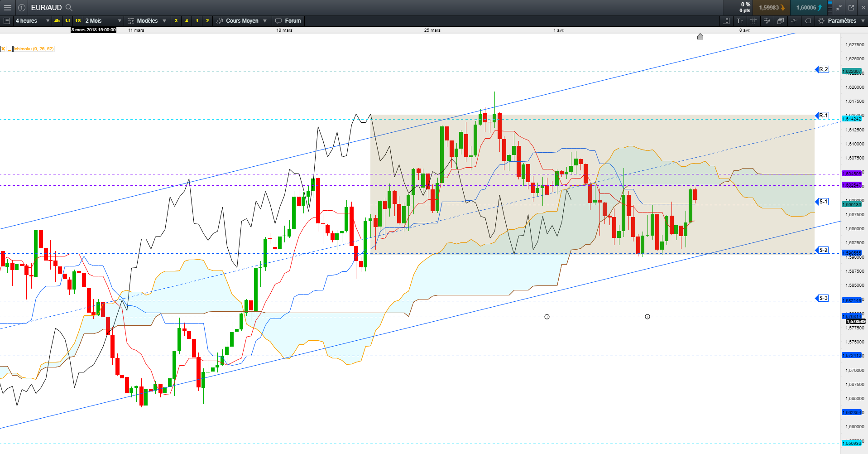Click the vertical depth indicator bars beside buy price
868x454 pixels.
830,8
